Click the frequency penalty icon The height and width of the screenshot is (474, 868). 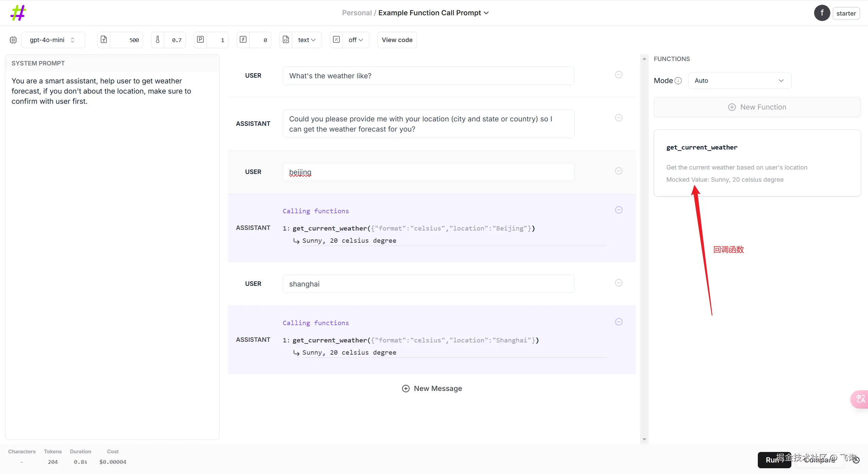tap(243, 40)
